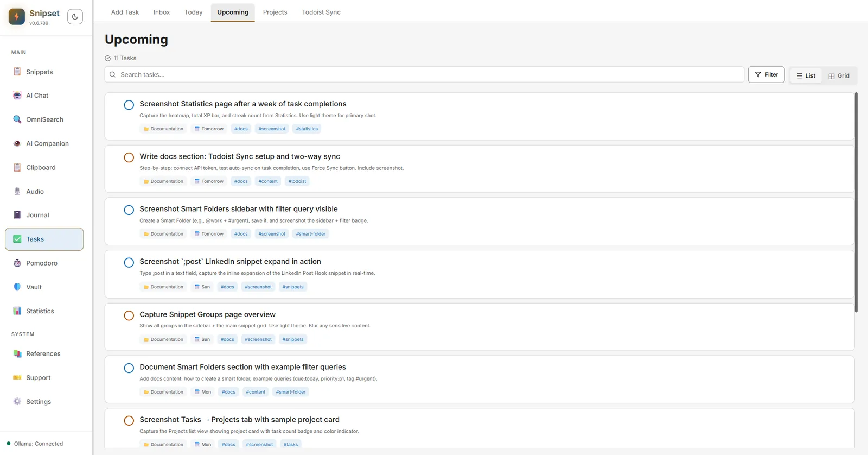Open the Todoist Sync tab
The image size is (868, 455).
pyautogui.click(x=321, y=12)
